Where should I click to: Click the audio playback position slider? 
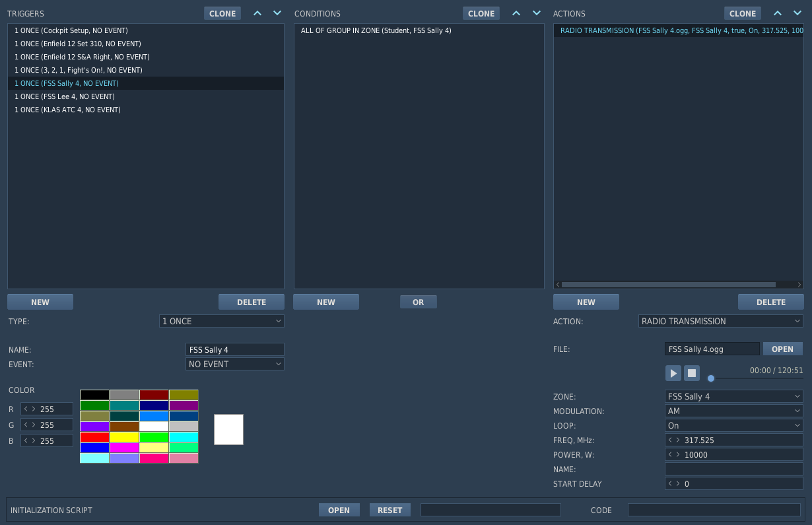click(x=757, y=378)
